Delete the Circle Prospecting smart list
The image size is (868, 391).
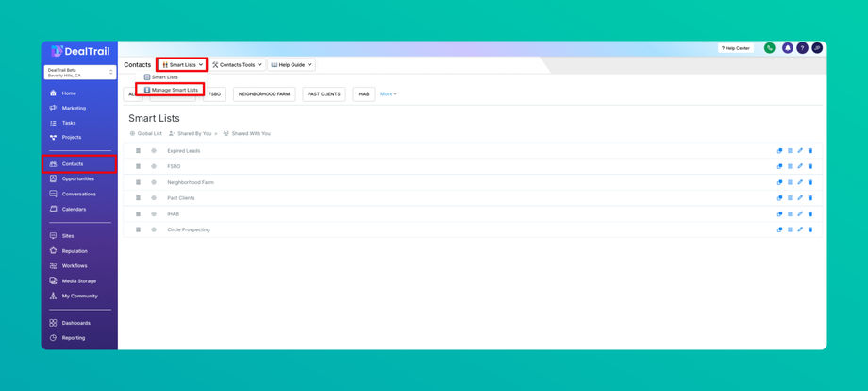point(810,229)
